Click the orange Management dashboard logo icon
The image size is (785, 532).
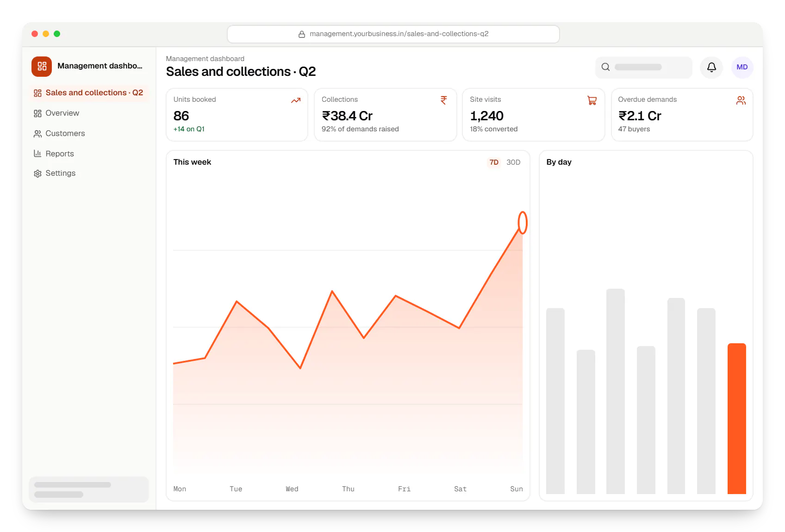pos(42,66)
